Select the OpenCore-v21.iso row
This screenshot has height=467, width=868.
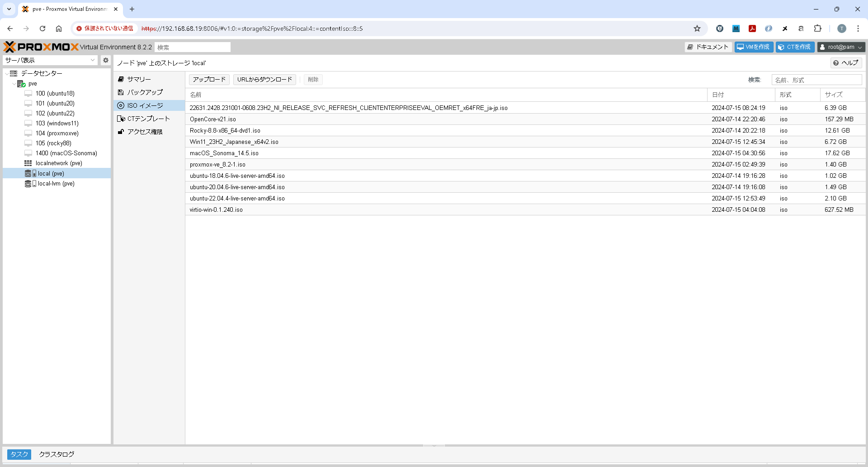[x=525, y=119]
